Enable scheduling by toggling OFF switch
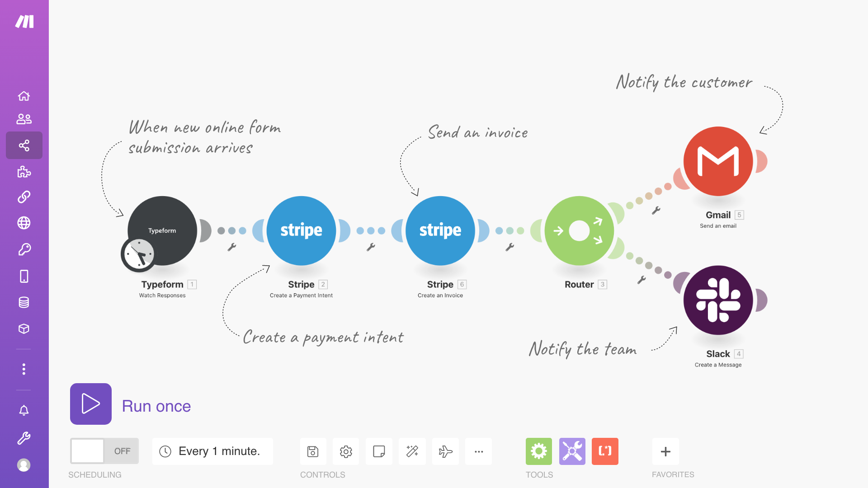This screenshot has height=488, width=868. (104, 450)
